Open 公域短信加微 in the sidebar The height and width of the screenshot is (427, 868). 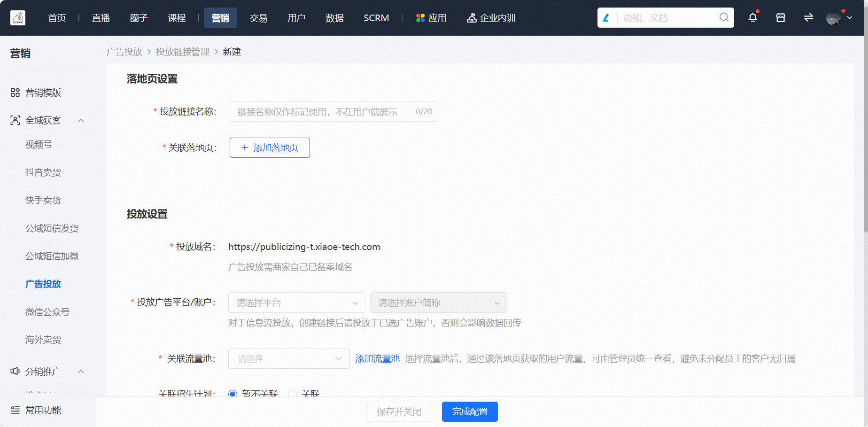click(52, 256)
